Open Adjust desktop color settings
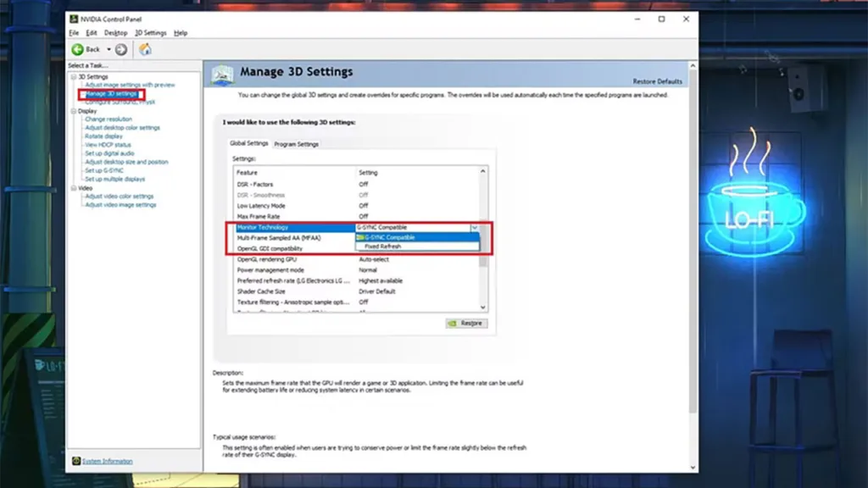The image size is (868, 488). pos(122,128)
